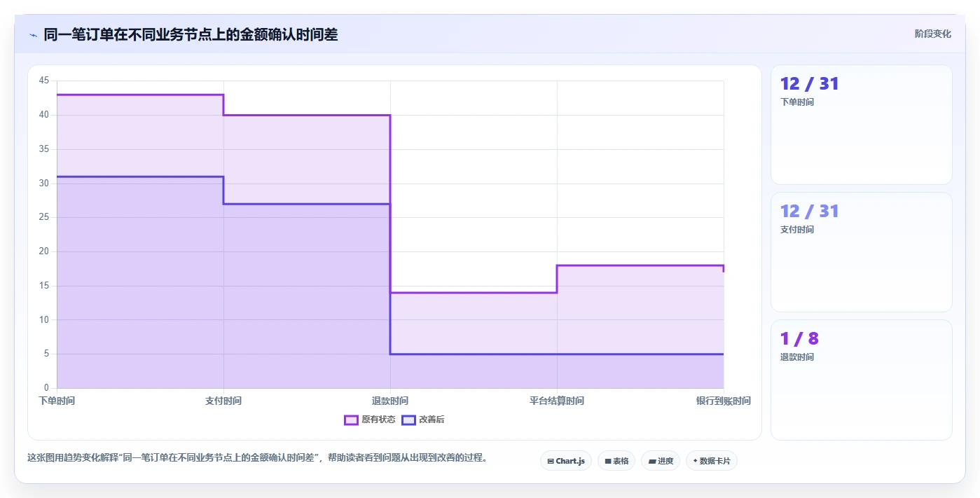
Task: Click the 1 / 8 value
Action: pos(799,339)
